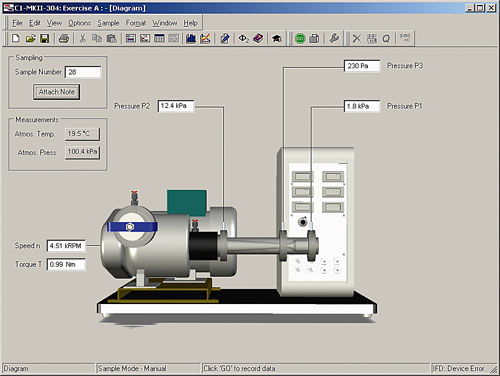Click the Sample Number input field
The width and height of the screenshot is (500, 376).
point(83,72)
